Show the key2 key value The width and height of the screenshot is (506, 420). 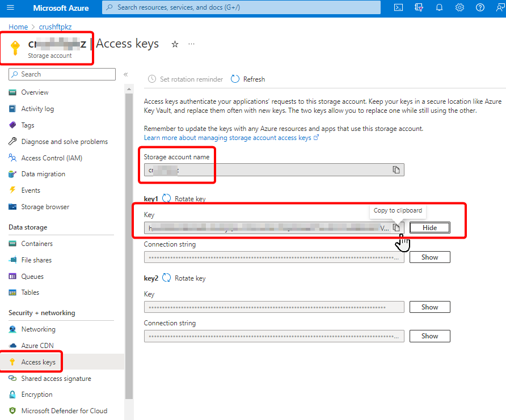coord(430,307)
